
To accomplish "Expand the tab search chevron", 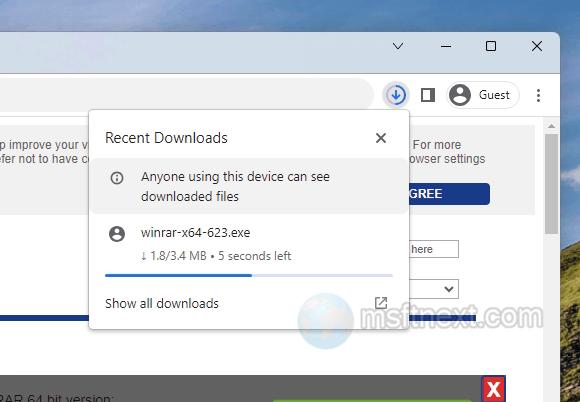I will point(398,46).
